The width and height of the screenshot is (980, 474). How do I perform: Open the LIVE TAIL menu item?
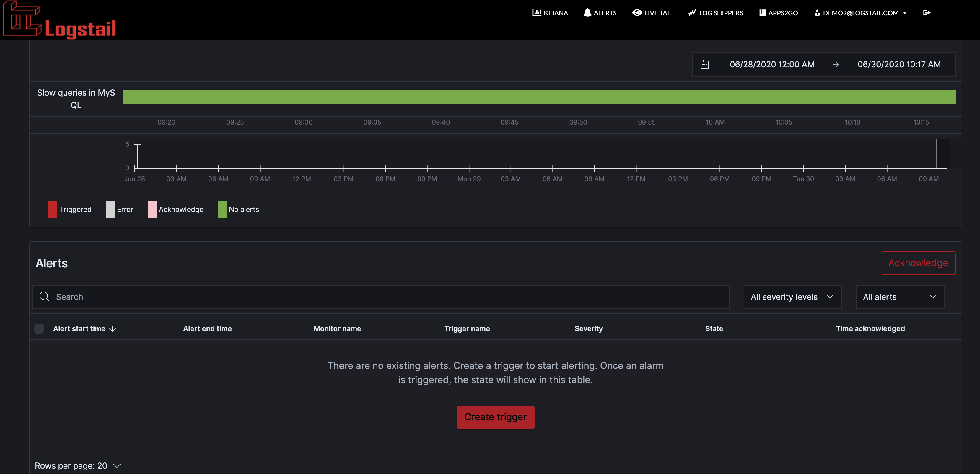(x=658, y=13)
